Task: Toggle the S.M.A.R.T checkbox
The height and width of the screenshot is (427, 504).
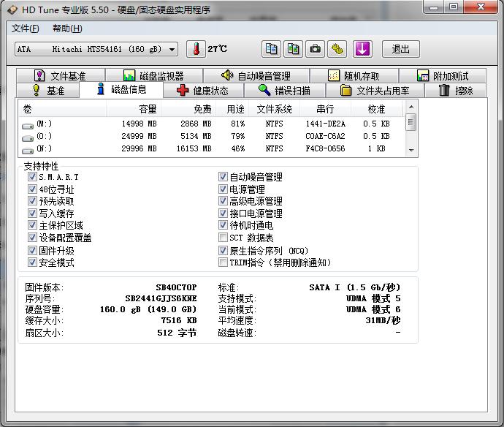Action: [x=32, y=177]
